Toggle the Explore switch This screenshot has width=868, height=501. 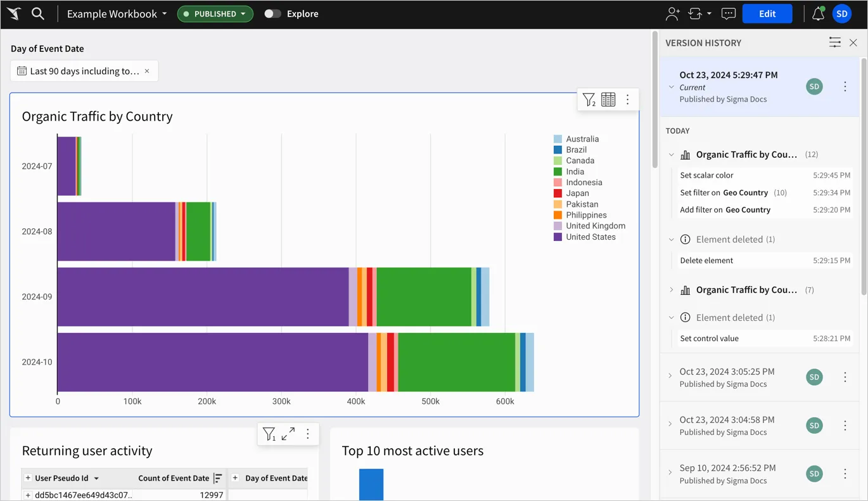pos(272,13)
